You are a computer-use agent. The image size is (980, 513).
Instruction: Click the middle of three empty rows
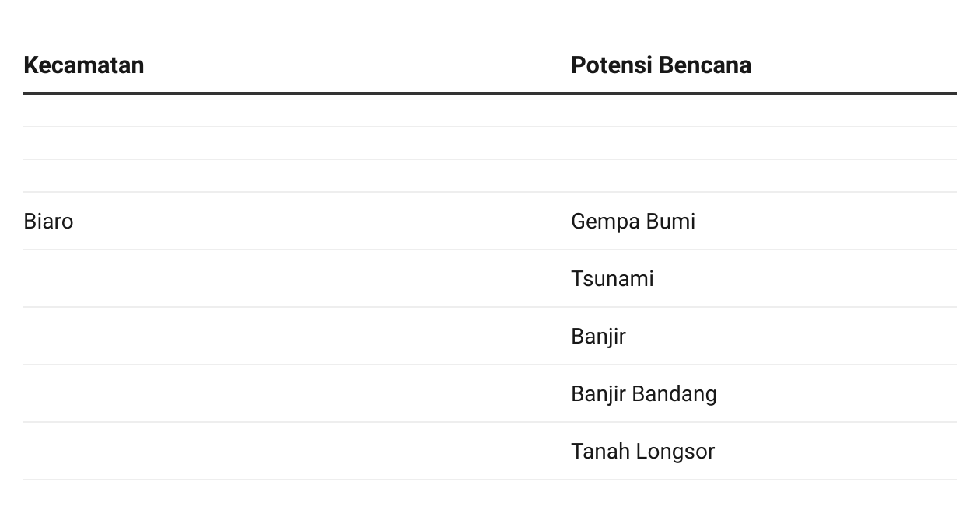[490, 144]
